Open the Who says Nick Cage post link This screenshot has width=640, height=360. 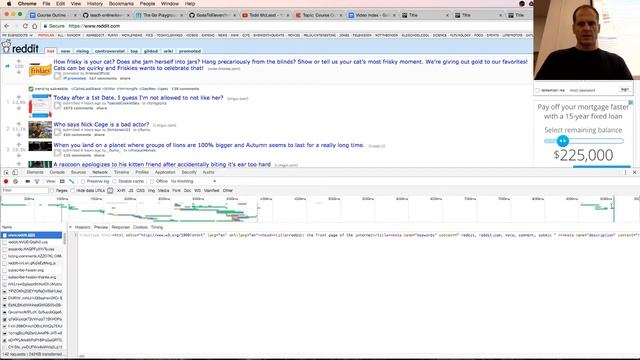(x=101, y=124)
